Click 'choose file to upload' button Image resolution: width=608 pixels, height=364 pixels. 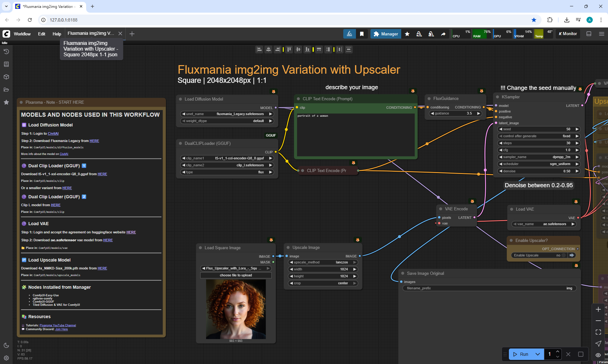pos(236,275)
